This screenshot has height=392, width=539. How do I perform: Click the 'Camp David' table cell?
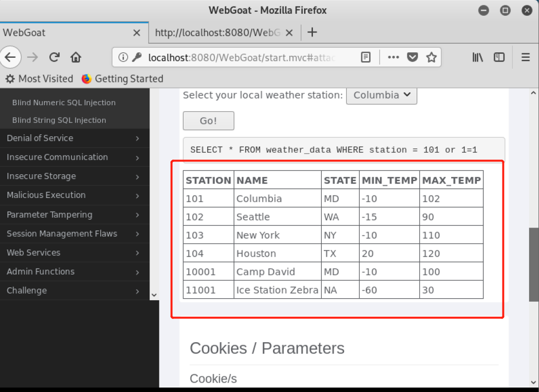tap(277, 272)
